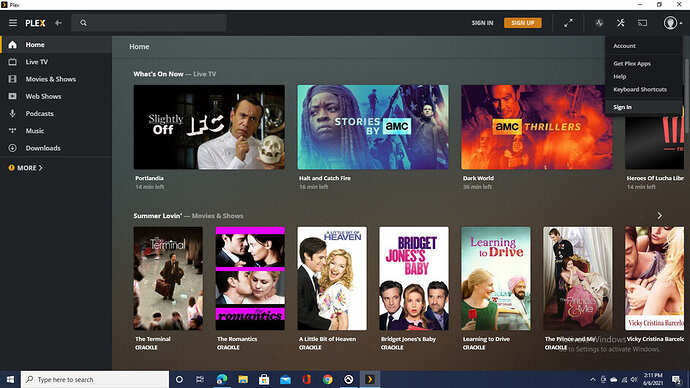Click the Live TV icon in the sidebar
This screenshot has width=690, height=388.
(12, 62)
